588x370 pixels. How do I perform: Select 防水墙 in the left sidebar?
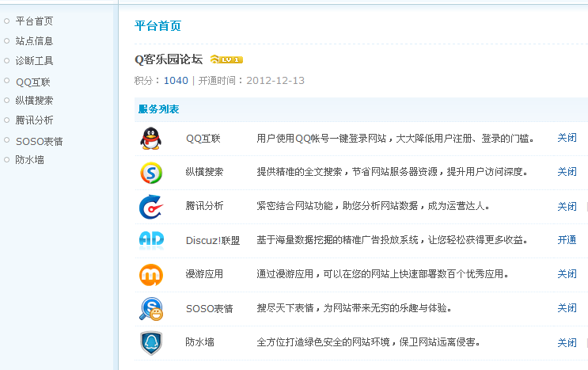click(29, 160)
